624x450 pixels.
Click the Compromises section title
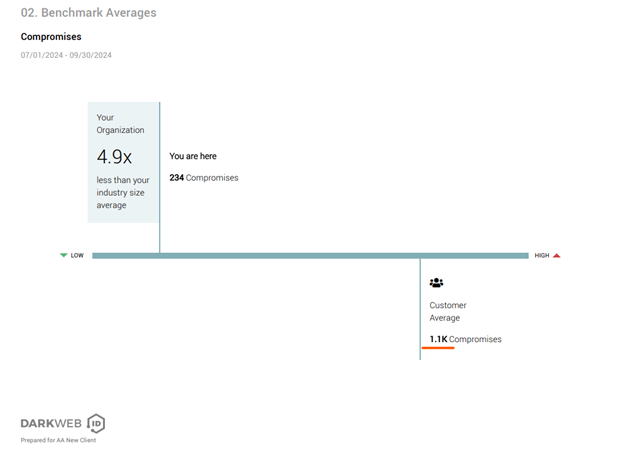51,37
